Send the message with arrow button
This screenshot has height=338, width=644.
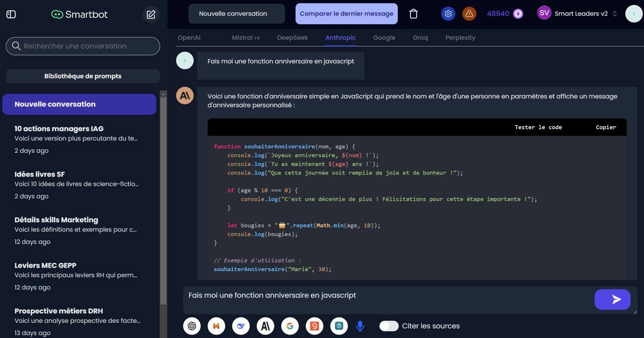tap(612, 299)
